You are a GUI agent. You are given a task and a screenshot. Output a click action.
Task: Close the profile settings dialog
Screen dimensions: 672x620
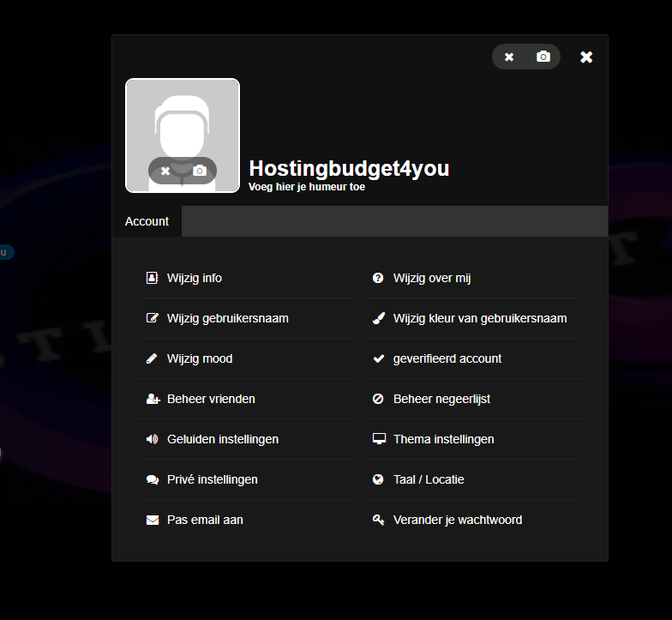tap(586, 57)
